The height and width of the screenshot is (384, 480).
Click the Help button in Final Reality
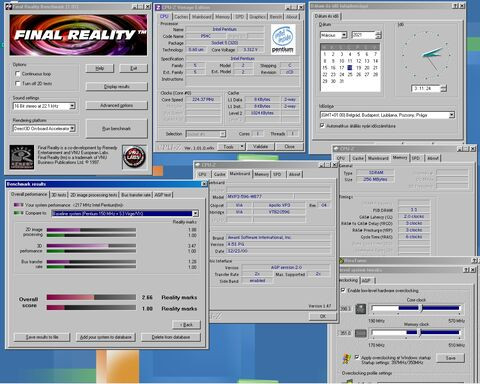[x=100, y=68]
